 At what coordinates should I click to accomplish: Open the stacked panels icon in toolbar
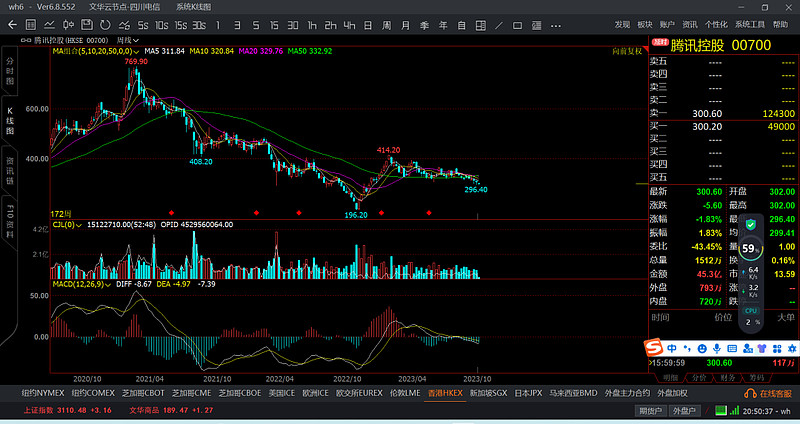tap(536, 25)
